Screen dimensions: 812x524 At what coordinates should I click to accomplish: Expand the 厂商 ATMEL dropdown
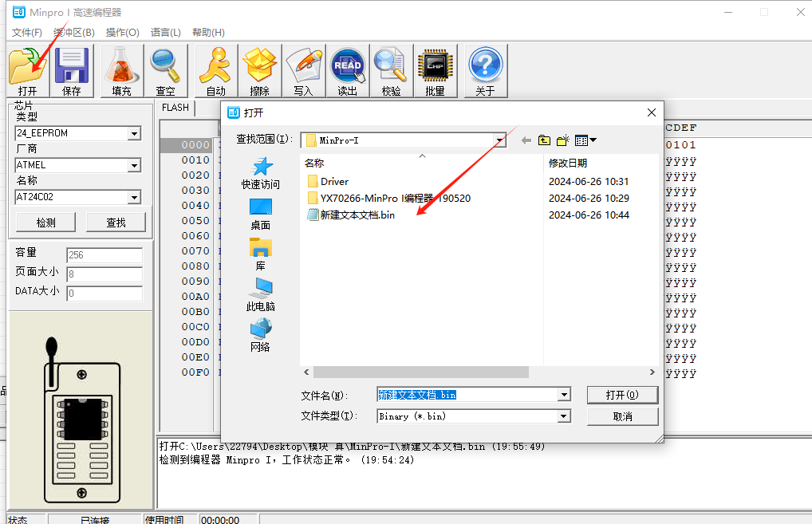(x=134, y=166)
